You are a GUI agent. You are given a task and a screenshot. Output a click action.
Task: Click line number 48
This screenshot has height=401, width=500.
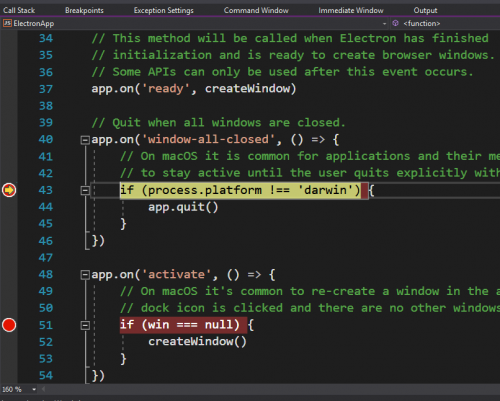[46, 274]
